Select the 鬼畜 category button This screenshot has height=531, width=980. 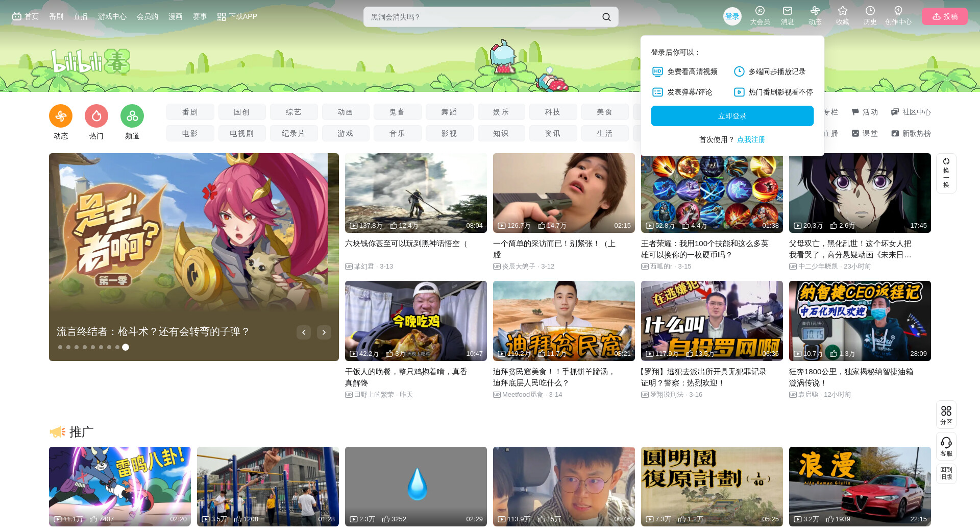coord(397,112)
